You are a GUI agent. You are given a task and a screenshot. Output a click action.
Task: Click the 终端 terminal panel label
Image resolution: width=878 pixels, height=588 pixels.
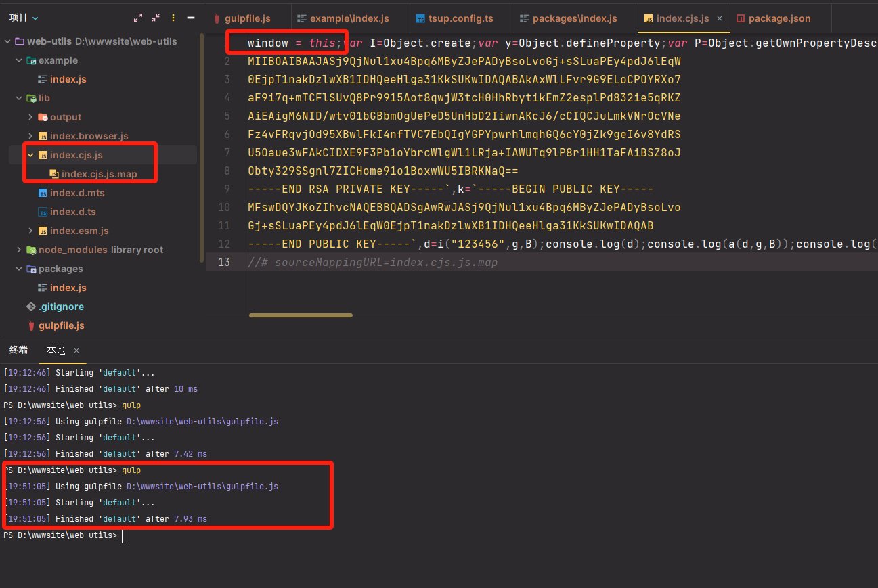coord(18,350)
